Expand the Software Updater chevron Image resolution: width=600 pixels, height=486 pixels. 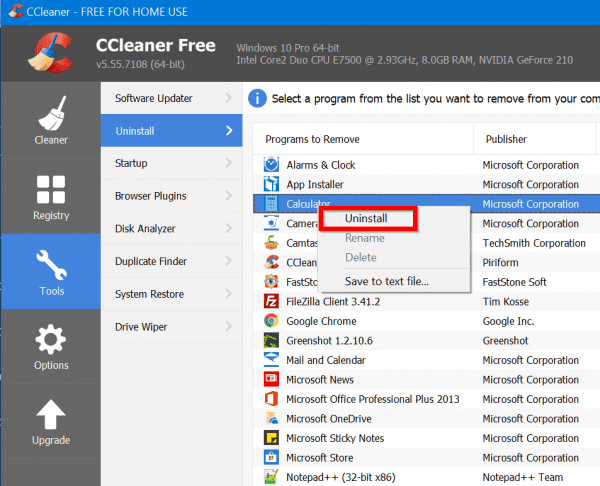point(229,98)
